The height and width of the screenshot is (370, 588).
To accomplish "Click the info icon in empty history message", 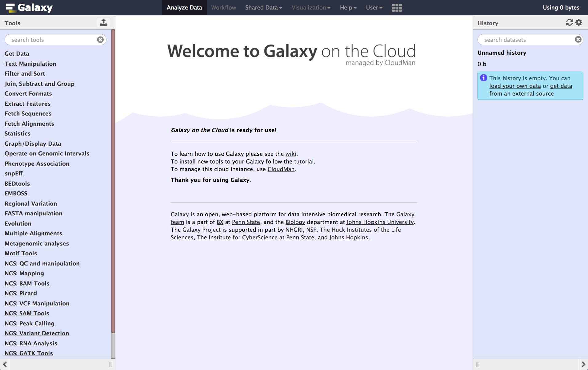I will click(x=484, y=78).
